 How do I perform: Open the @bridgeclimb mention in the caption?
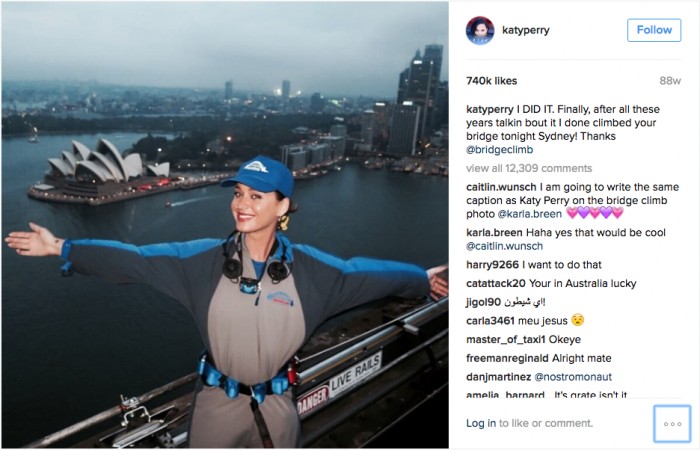click(500, 150)
